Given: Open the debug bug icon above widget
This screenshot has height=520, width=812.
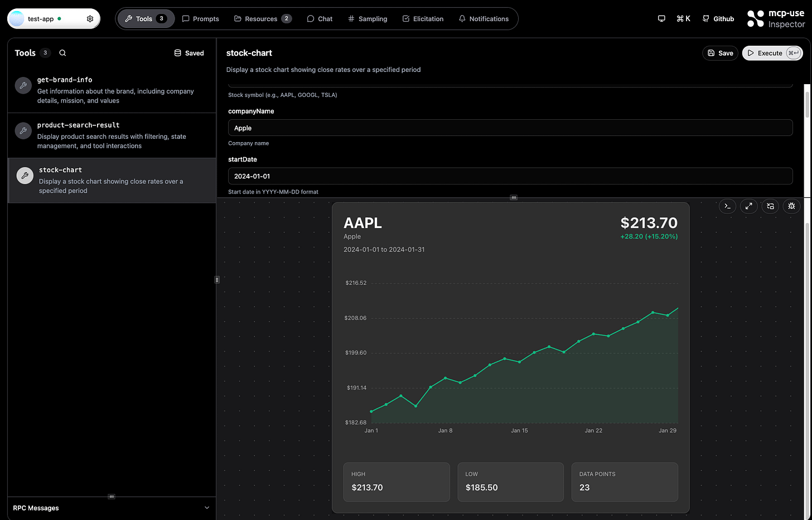Looking at the screenshot, I should pyautogui.click(x=791, y=206).
